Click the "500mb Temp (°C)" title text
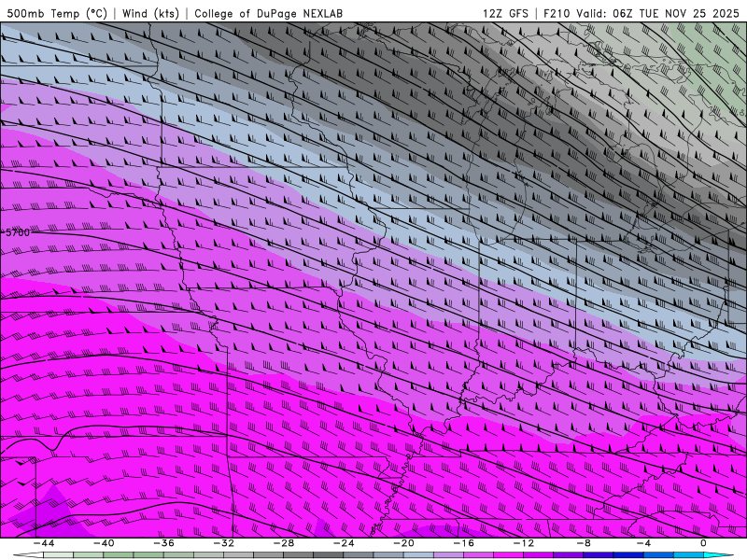 pyautogui.click(x=57, y=13)
